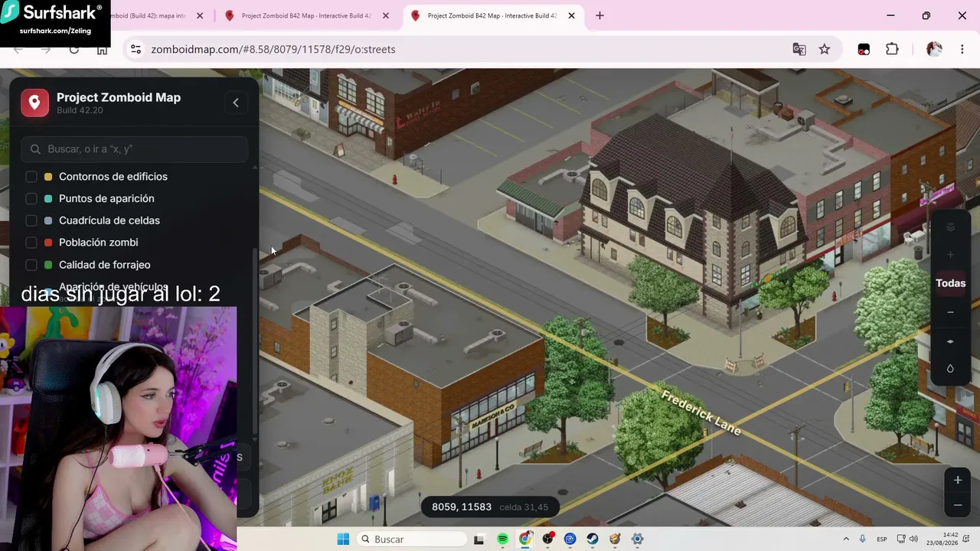Viewport: 980px width, 551px height.
Task: Close the active Project Zomboid B42 Map tab
Action: coord(571,15)
